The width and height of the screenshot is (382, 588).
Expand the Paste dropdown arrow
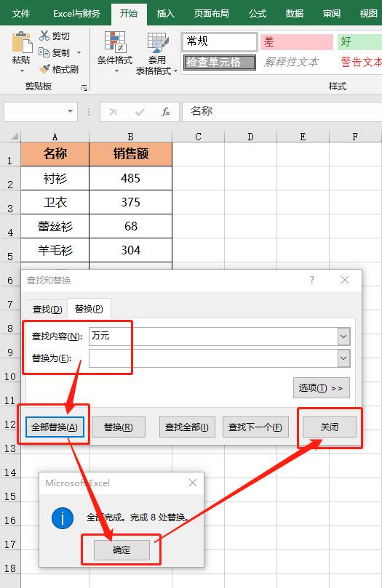tap(22, 71)
